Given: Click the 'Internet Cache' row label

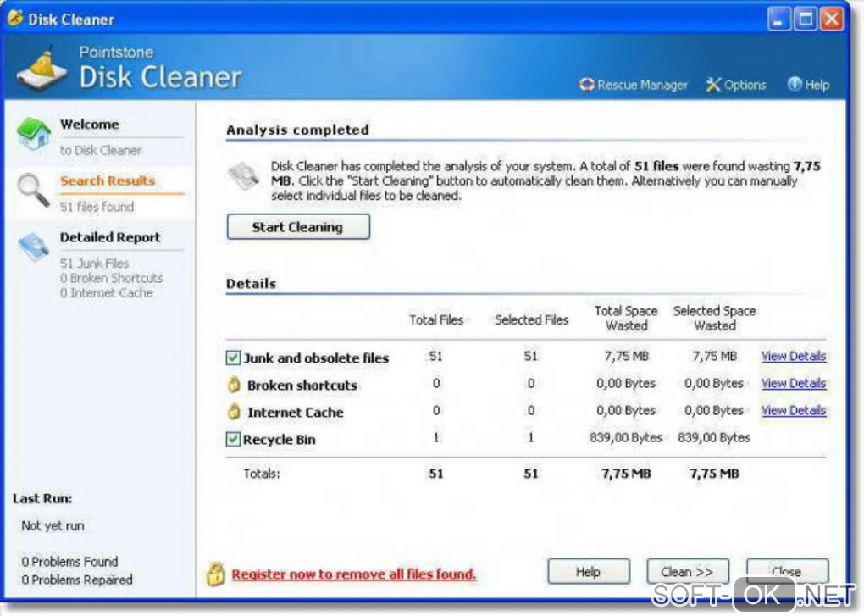Looking at the screenshot, I should 296,412.
